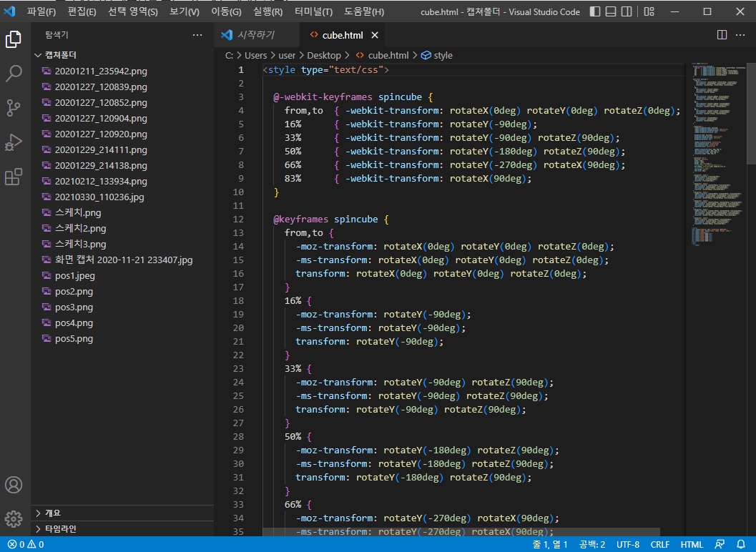Open file 스케치2.png

click(122, 229)
